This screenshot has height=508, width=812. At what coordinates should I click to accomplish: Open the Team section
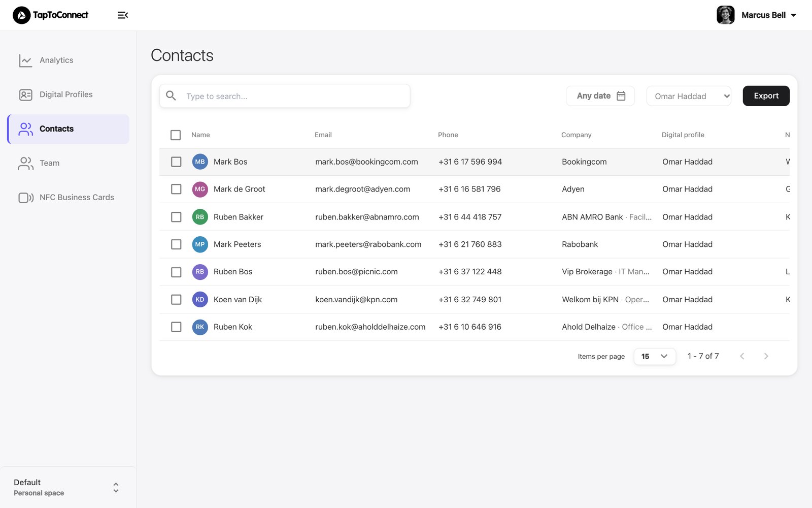click(68, 163)
